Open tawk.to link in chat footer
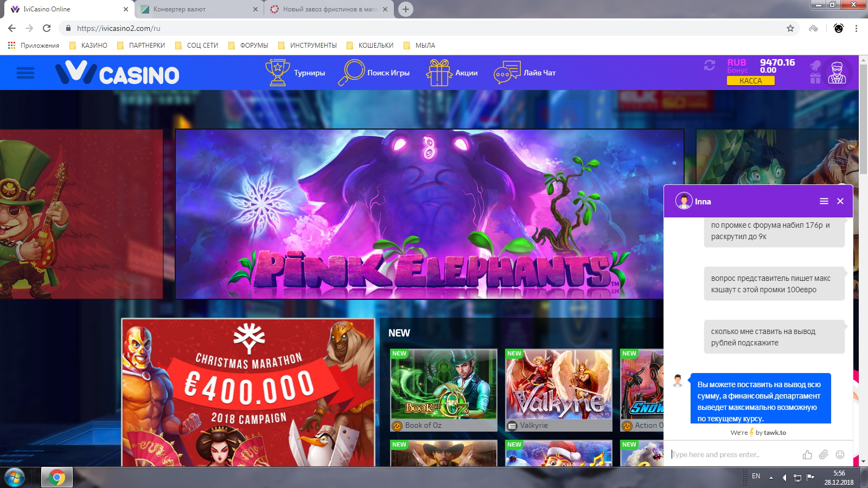The height and width of the screenshot is (488, 868). (775, 433)
